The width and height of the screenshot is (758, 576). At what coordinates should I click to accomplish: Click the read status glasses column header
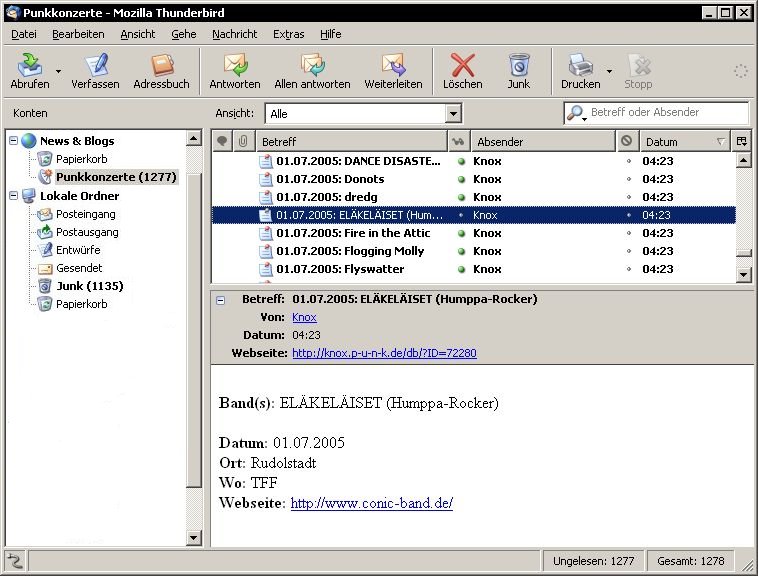pyautogui.click(x=458, y=142)
